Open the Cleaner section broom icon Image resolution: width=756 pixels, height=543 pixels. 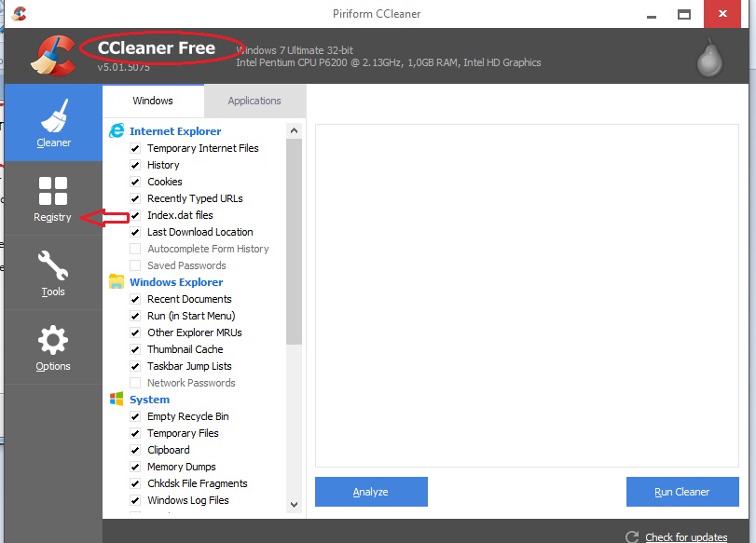coord(53,115)
